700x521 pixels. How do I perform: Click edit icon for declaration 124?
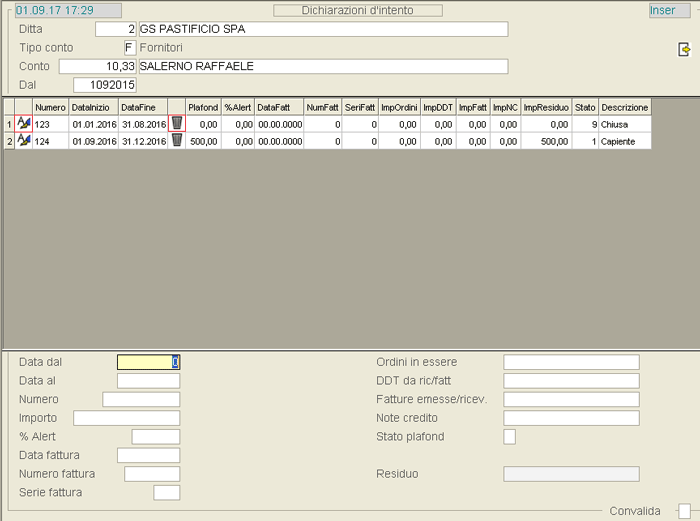click(x=24, y=141)
